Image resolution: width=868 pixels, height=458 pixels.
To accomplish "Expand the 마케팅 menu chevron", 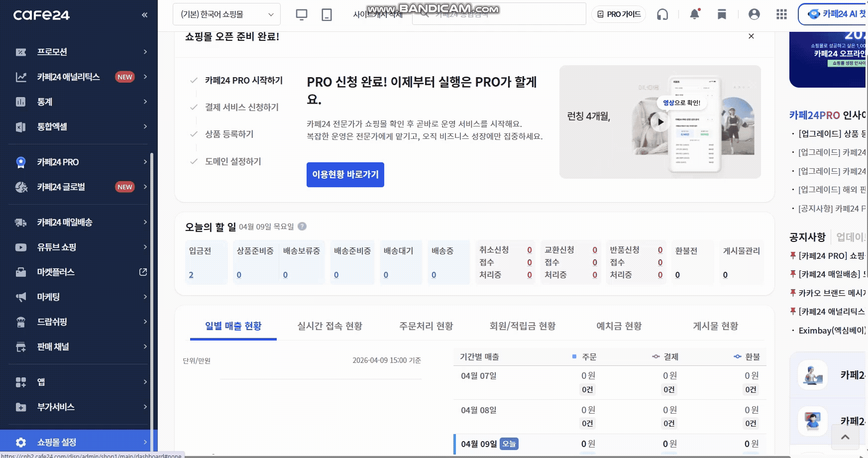I will coord(145,297).
